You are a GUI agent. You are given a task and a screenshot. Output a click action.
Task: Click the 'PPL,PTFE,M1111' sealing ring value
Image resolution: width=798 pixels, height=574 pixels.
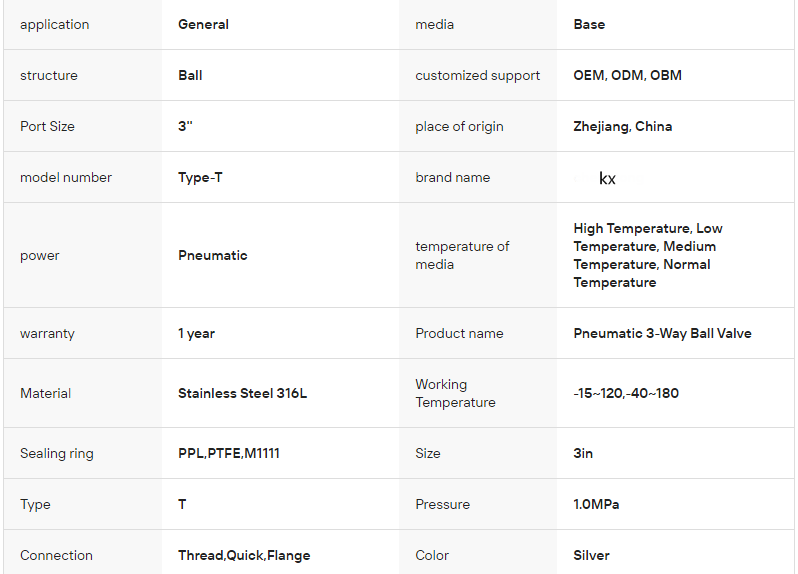click(x=229, y=453)
